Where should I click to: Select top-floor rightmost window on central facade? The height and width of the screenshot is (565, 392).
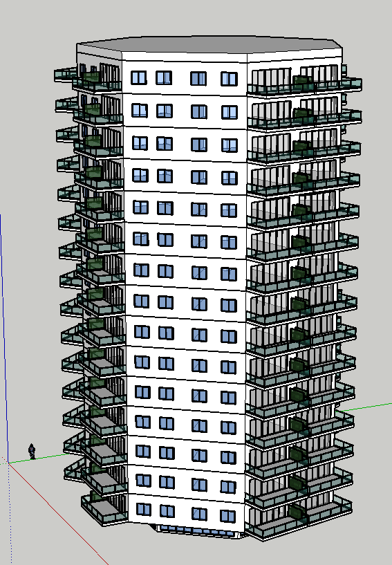tap(229, 79)
